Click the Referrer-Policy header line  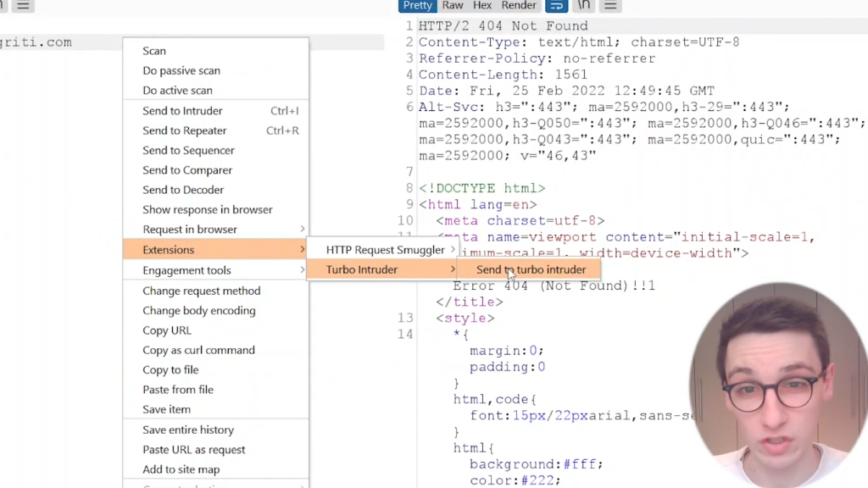click(537, 58)
